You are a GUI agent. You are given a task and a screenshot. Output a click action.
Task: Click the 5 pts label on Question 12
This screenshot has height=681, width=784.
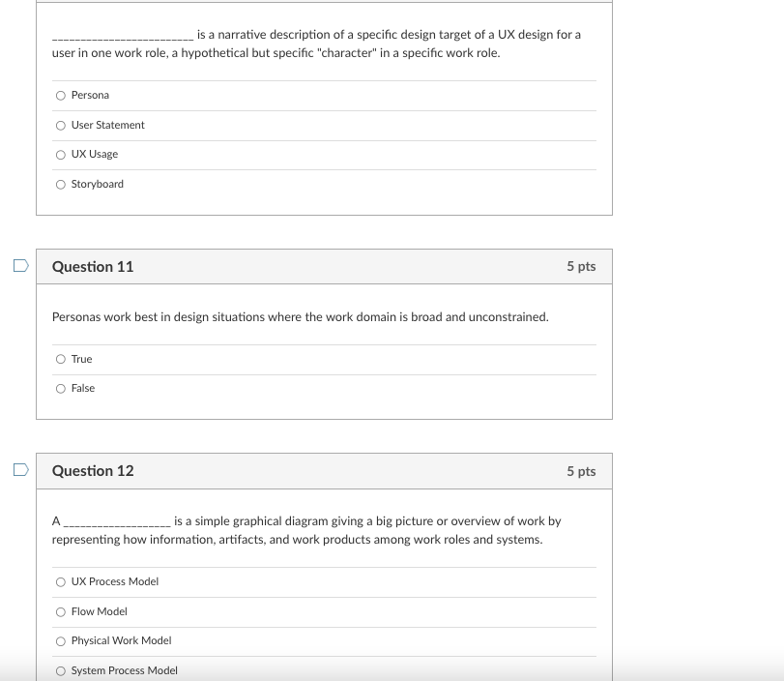coord(582,471)
